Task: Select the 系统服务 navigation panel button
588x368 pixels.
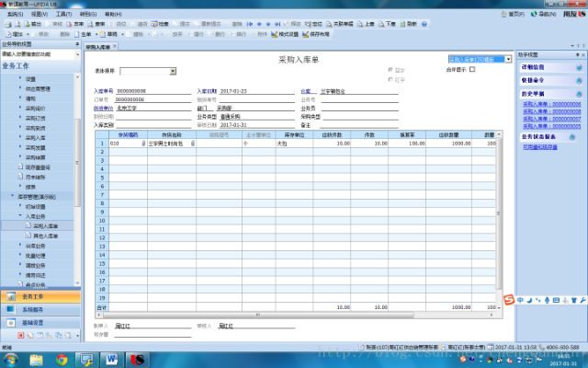Action: [40, 310]
